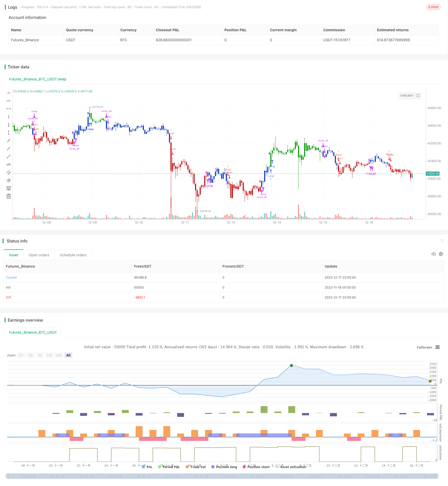This screenshot has height=486, width=448.
Task: Click the collapse icon beside Status info header
Action: tap(442, 241)
